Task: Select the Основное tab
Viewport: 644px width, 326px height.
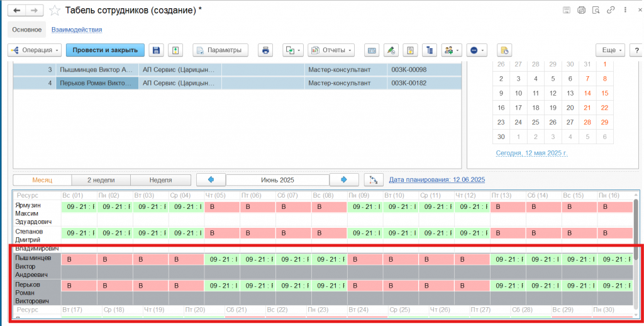Action: pyautogui.click(x=26, y=30)
